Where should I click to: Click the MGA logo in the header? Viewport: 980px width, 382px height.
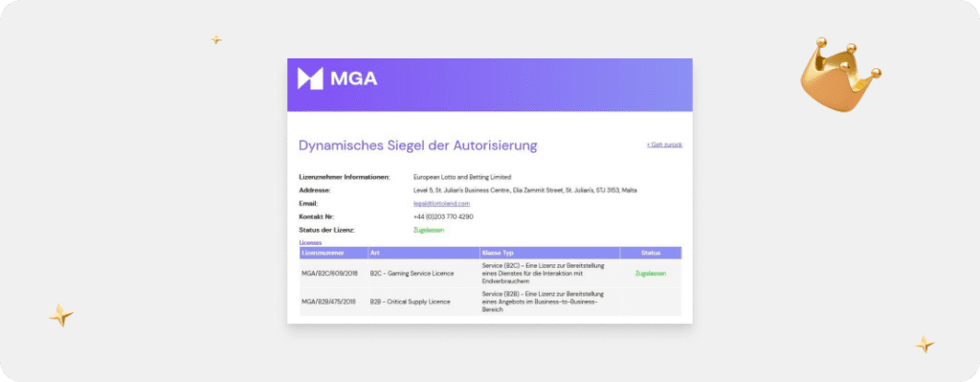pyautogui.click(x=337, y=79)
